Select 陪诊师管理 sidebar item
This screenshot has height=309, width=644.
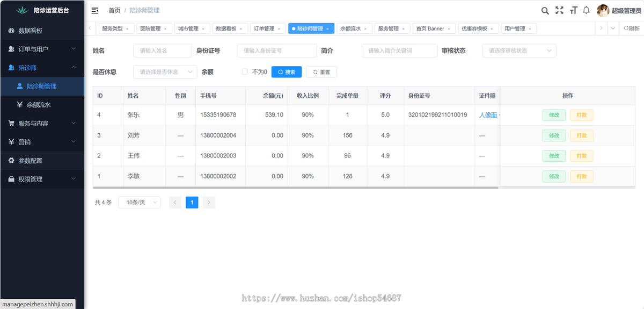point(42,86)
